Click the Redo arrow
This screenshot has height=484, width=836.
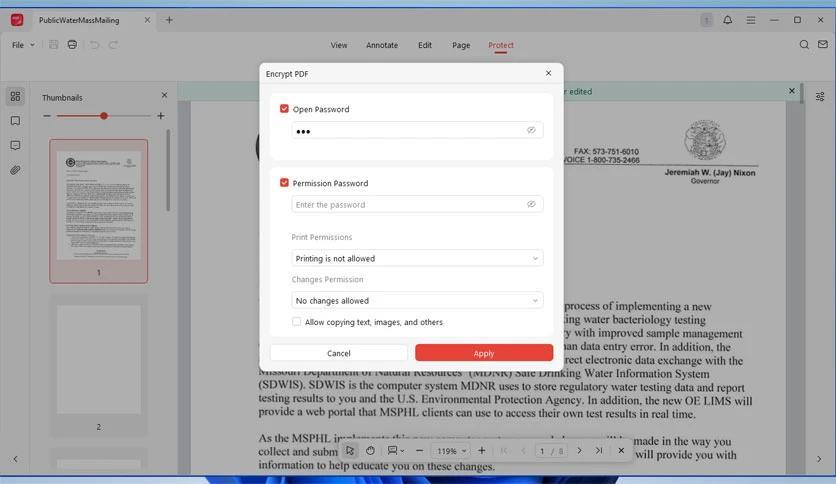[113, 45]
